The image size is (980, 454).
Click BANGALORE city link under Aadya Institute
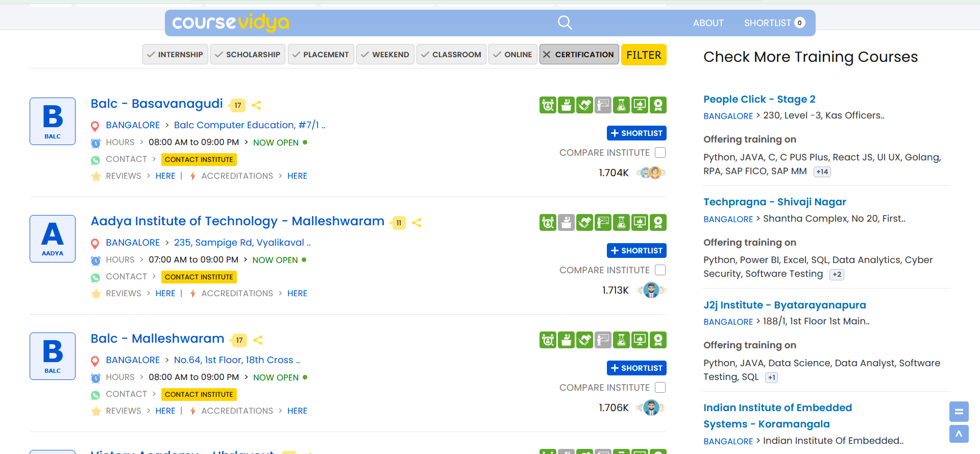point(133,243)
